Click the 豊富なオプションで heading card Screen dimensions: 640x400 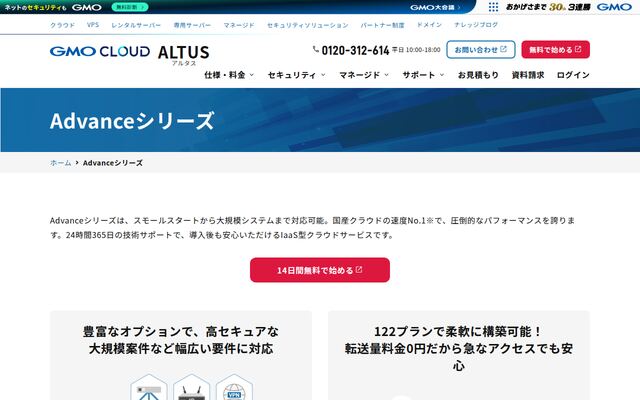click(181, 340)
